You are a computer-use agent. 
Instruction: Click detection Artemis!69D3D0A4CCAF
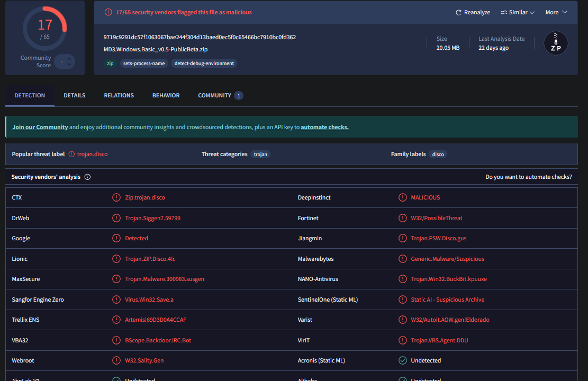click(156, 320)
